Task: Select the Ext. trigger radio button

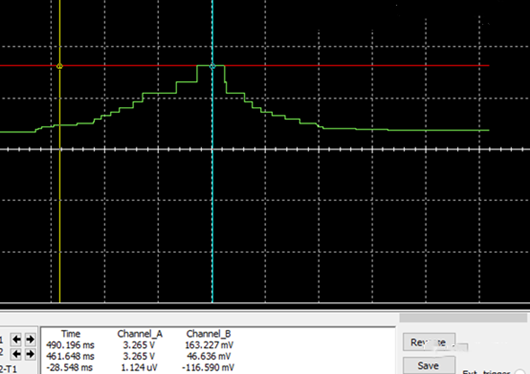Action: 520,372
